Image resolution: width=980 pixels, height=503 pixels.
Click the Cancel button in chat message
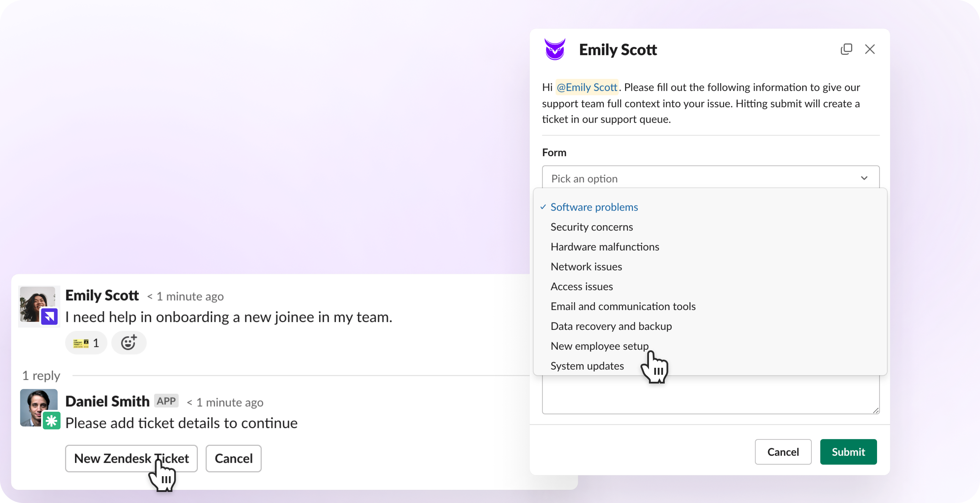(x=234, y=458)
